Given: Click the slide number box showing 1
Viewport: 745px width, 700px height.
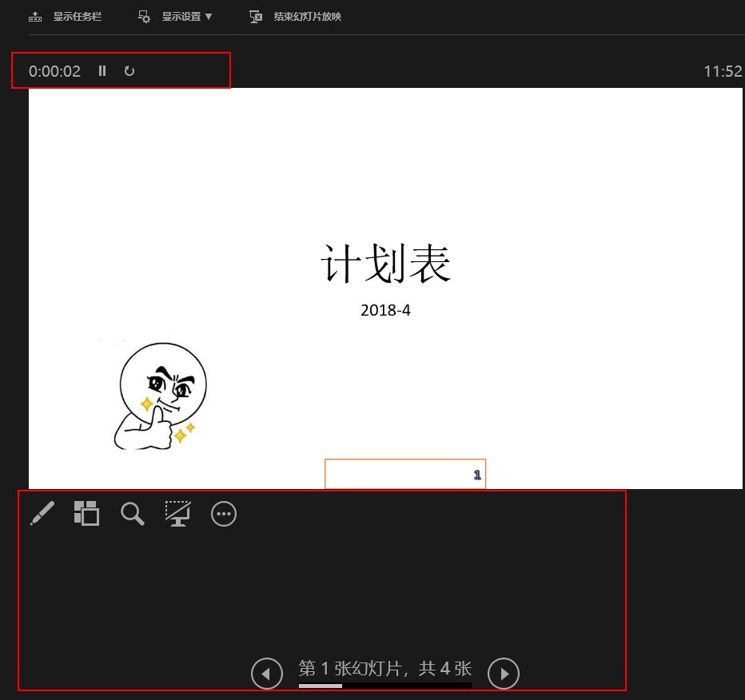Looking at the screenshot, I should point(405,474).
